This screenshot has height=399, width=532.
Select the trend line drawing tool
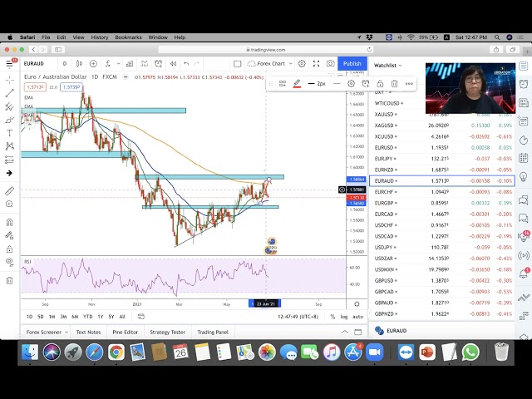(x=9, y=93)
